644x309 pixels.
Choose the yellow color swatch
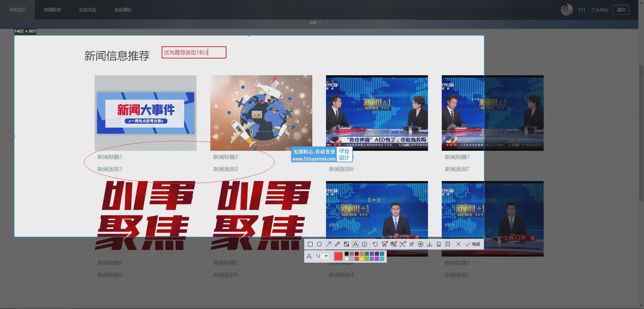(362, 259)
